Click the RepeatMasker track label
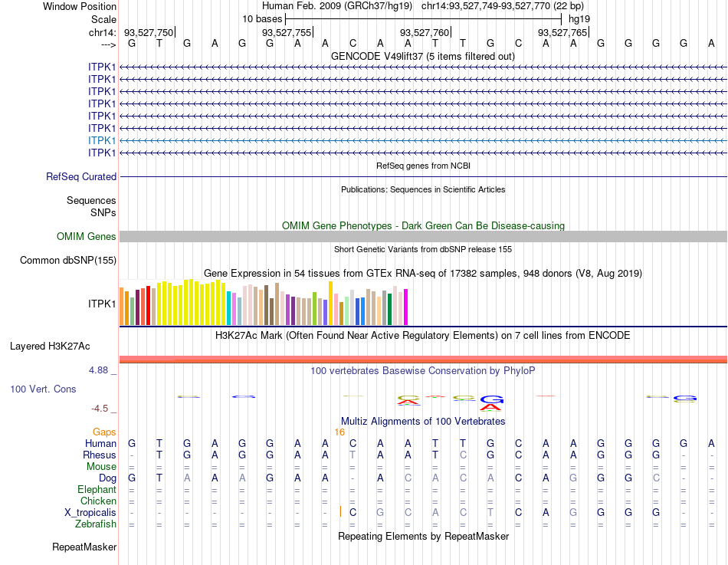The image size is (728, 565). (84, 547)
